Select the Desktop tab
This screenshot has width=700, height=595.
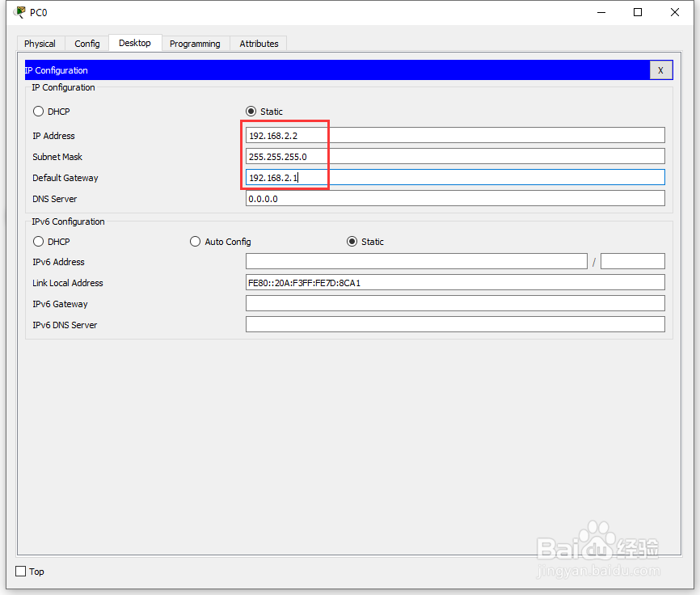tap(135, 43)
